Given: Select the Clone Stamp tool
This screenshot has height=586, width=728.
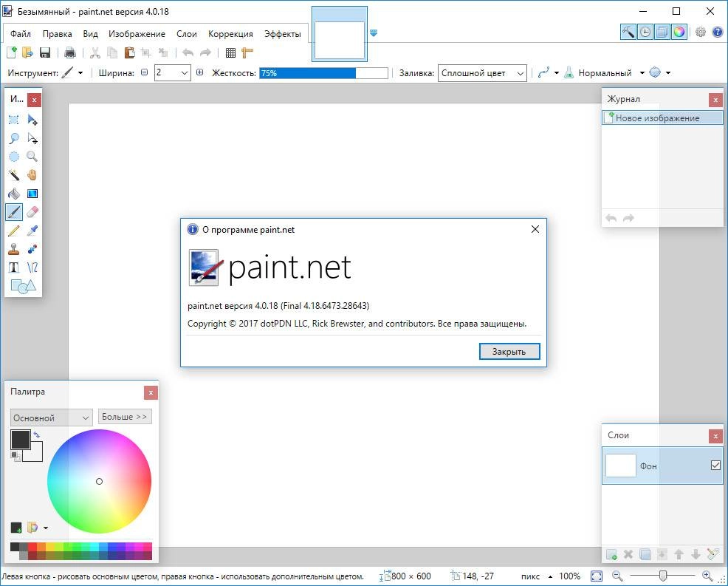Looking at the screenshot, I should [14, 249].
